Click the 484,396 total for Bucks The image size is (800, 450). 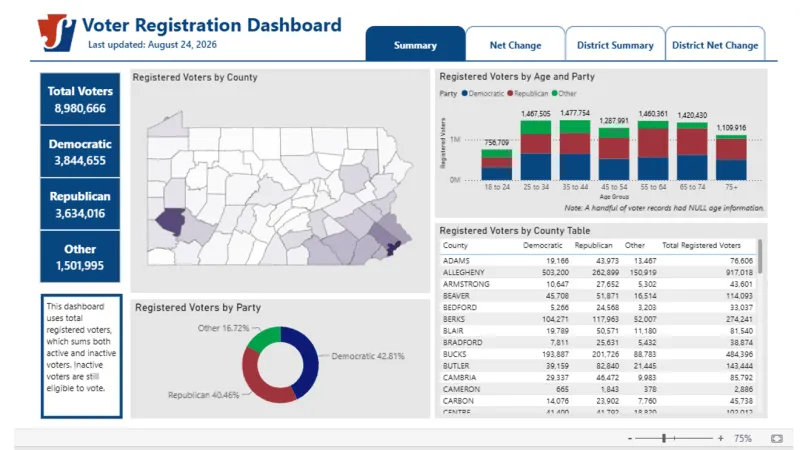point(739,354)
